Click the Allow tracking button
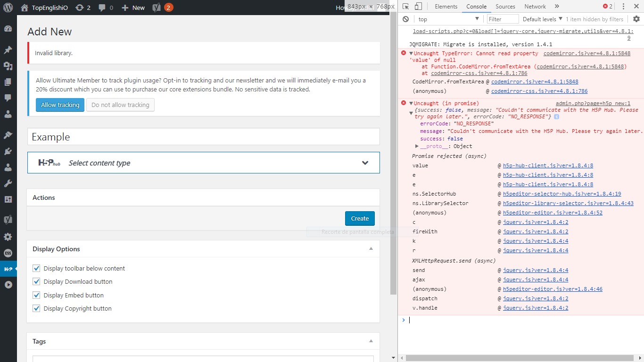644x362 pixels. 60,105
